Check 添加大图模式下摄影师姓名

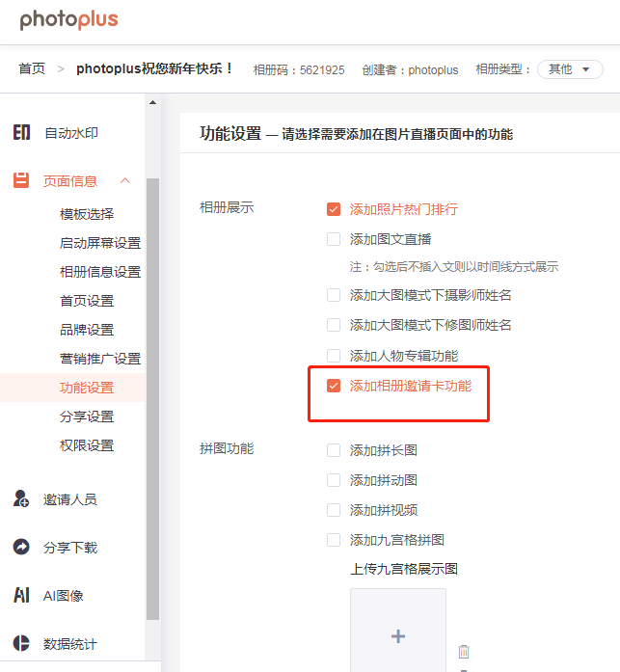[334, 295]
